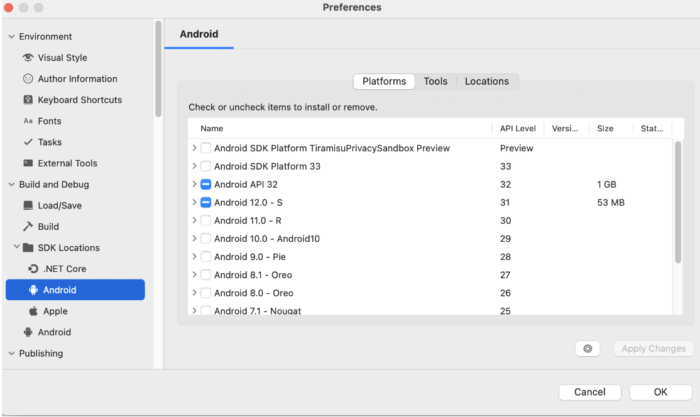
Task: Confirm with the OK button
Action: coord(661,392)
